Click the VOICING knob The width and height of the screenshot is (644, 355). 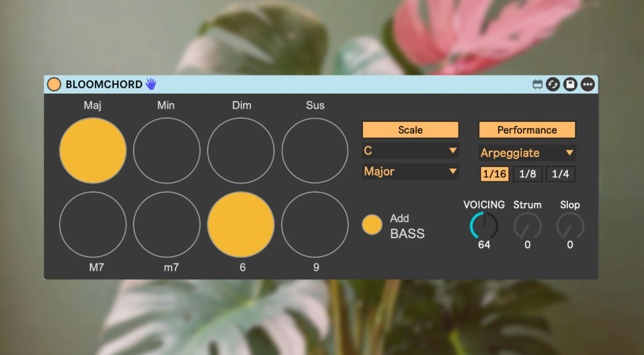tap(484, 226)
